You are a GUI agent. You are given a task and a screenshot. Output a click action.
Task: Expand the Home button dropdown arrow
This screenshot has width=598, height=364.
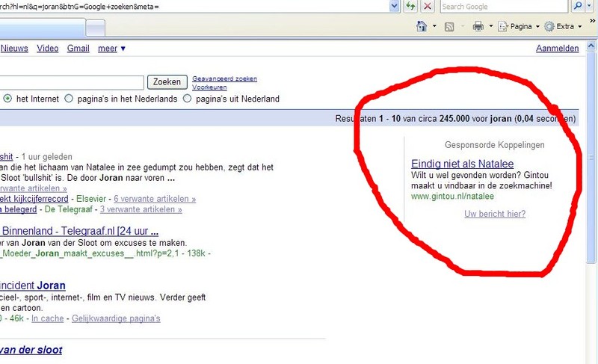[x=434, y=26]
